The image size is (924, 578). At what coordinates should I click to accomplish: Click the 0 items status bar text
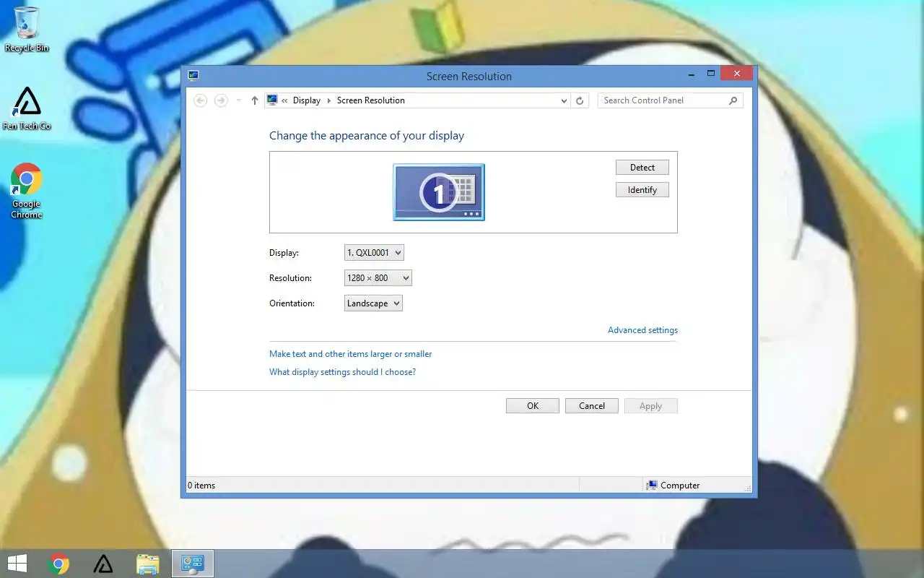point(201,486)
